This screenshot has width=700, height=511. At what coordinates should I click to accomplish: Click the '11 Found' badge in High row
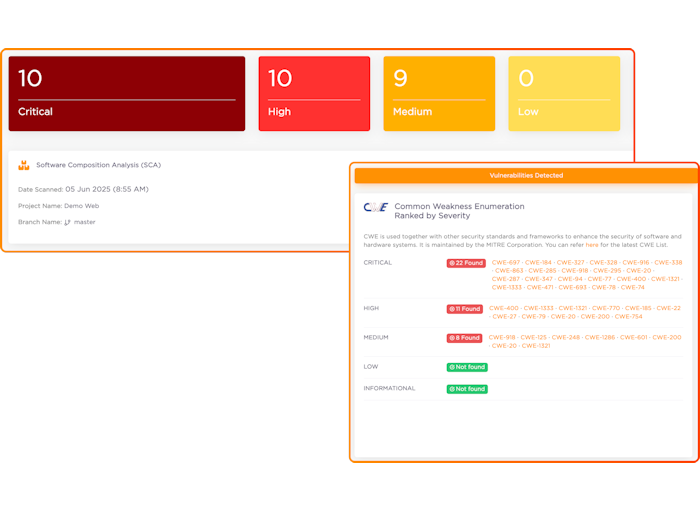click(x=465, y=309)
